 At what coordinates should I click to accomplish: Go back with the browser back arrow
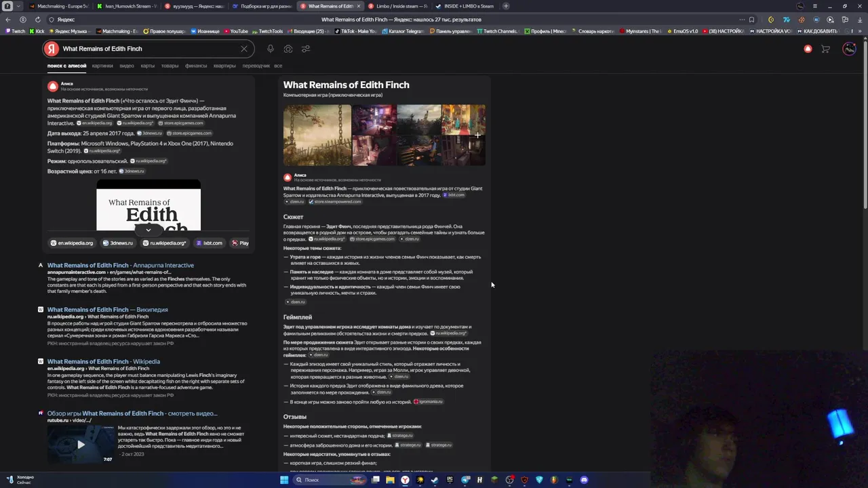coord(8,20)
